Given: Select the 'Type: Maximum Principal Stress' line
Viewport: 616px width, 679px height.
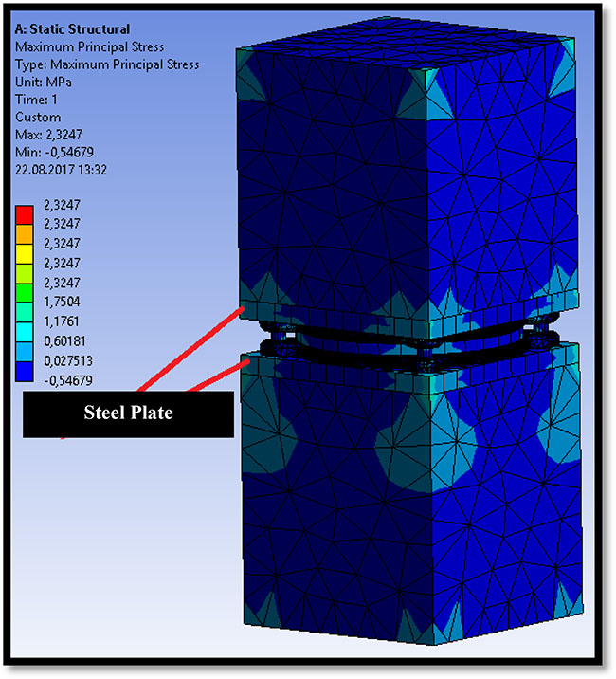Looking at the screenshot, I should click(x=107, y=64).
